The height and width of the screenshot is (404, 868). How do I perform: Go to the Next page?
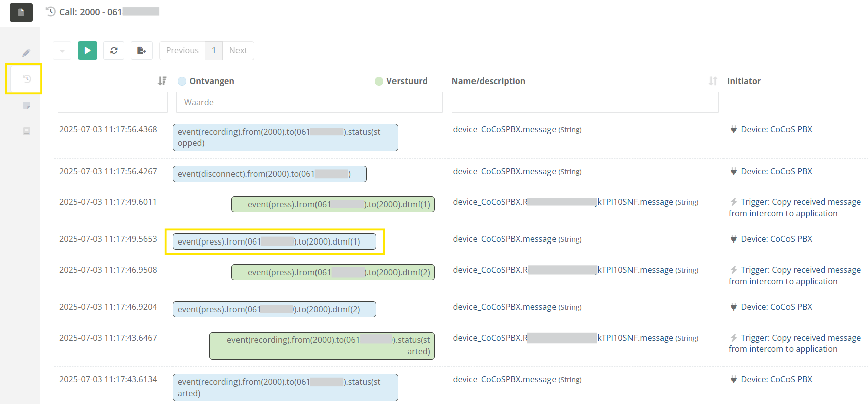coord(238,50)
